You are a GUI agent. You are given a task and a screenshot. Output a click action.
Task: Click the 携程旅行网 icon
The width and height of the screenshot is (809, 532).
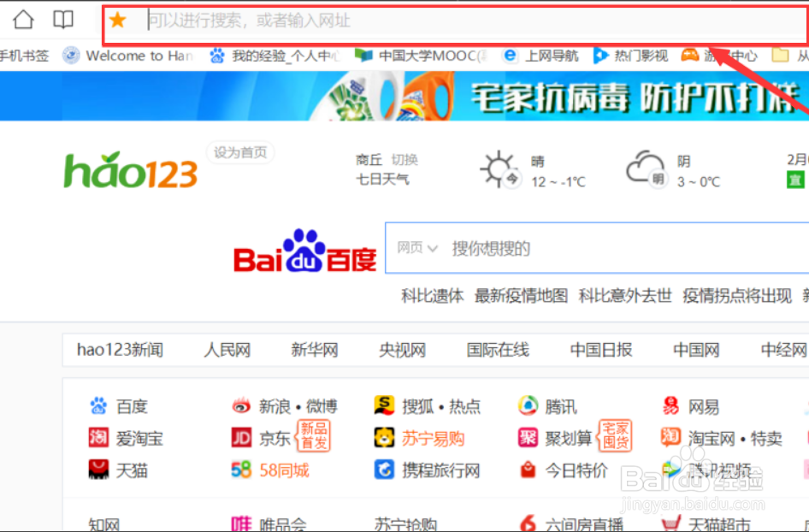point(384,470)
